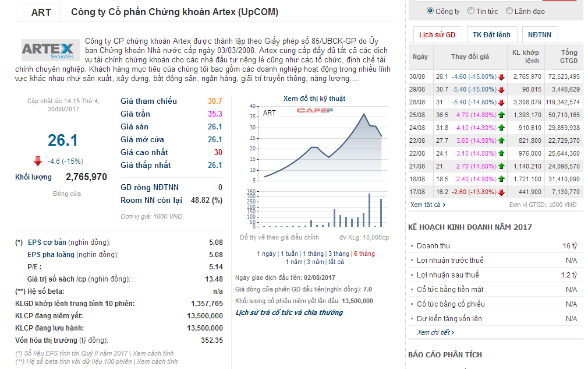This screenshot has width=588, height=369.
Task: Click the red down arrow in the 28/08 row
Action: pos(501,103)
